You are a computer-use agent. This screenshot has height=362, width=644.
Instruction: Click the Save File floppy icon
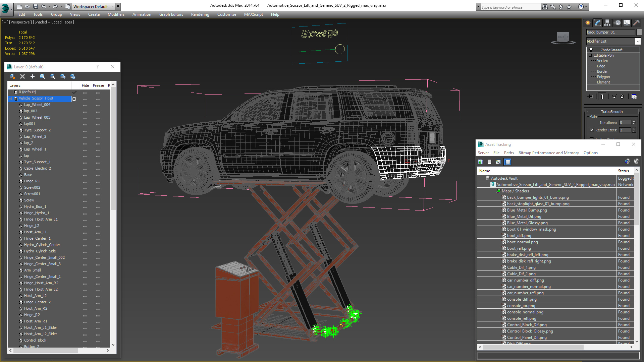pos(35,6)
